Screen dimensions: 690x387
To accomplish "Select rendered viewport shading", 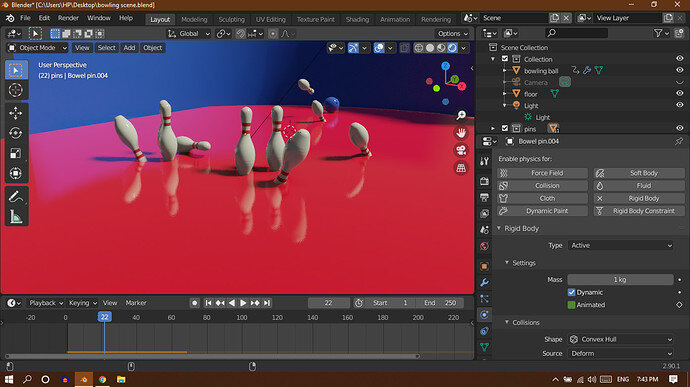I will pos(452,48).
